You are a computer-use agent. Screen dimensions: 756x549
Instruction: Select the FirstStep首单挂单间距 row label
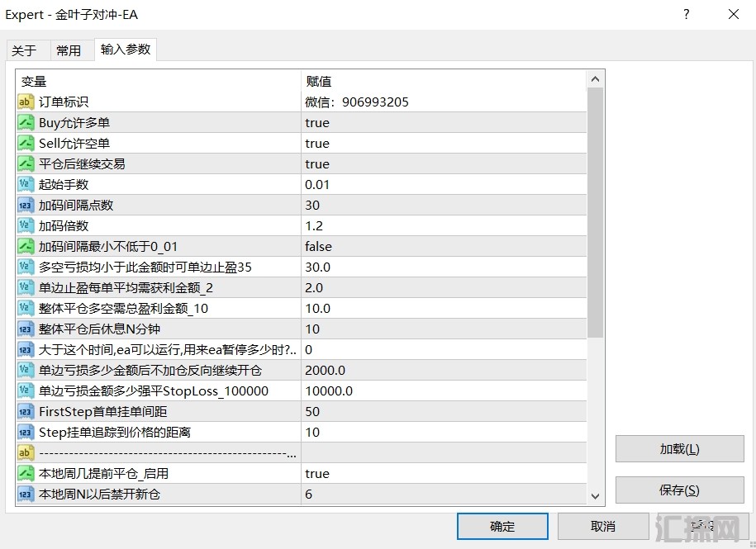click(102, 412)
